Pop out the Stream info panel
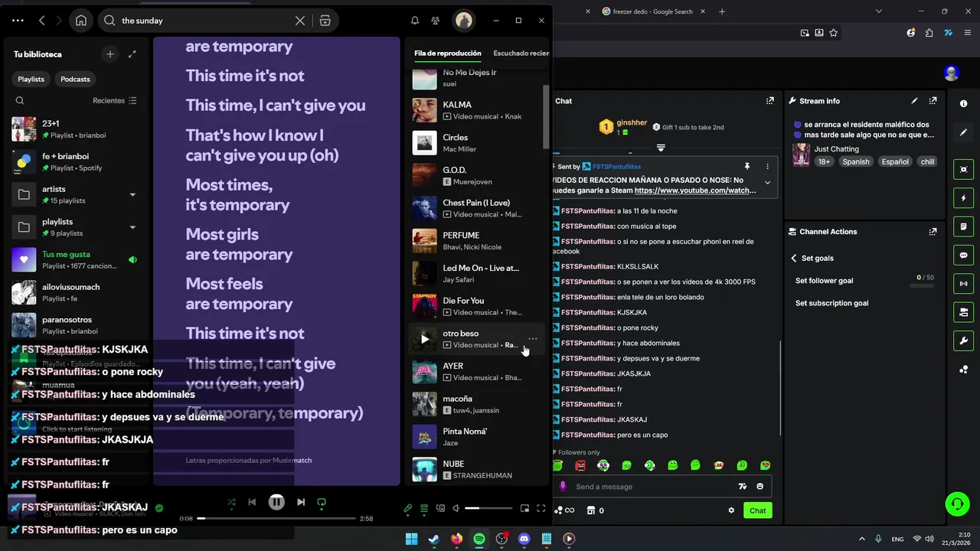This screenshot has height=551, width=980. (x=933, y=100)
